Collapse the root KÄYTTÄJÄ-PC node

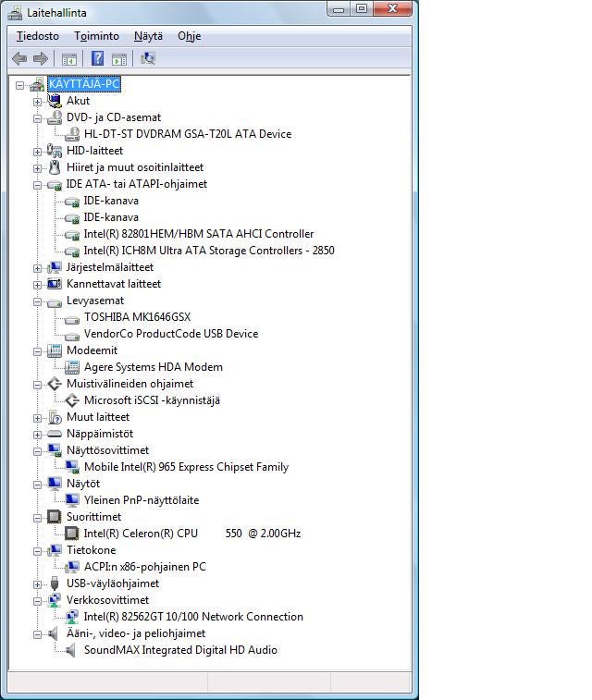click(x=19, y=85)
